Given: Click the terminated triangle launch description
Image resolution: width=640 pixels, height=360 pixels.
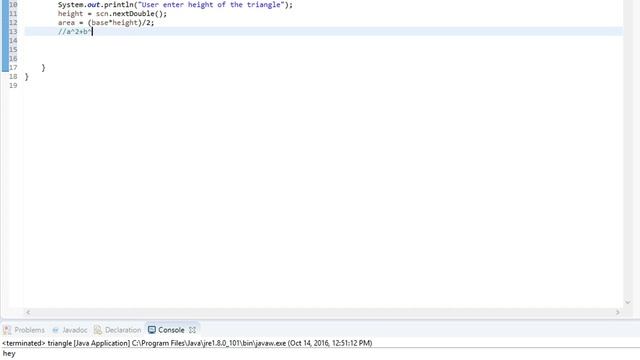Looking at the screenshot, I should (x=187, y=343).
